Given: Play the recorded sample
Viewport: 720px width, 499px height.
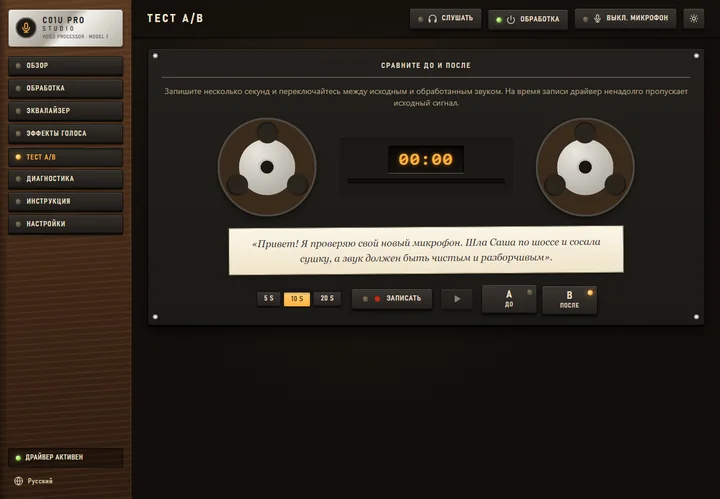Looking at the screenshot, I should (457, 299).
